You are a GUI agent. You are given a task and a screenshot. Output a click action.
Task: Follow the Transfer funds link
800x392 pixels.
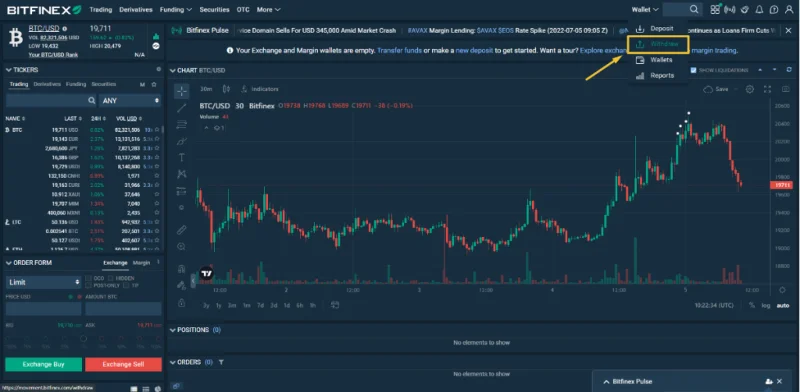(399, 51)
